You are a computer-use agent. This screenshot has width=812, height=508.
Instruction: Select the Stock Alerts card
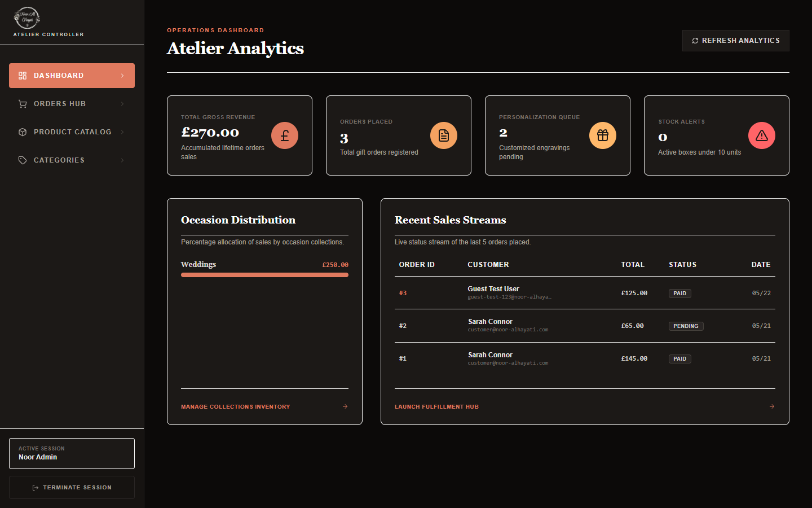[x=717, y=135]
